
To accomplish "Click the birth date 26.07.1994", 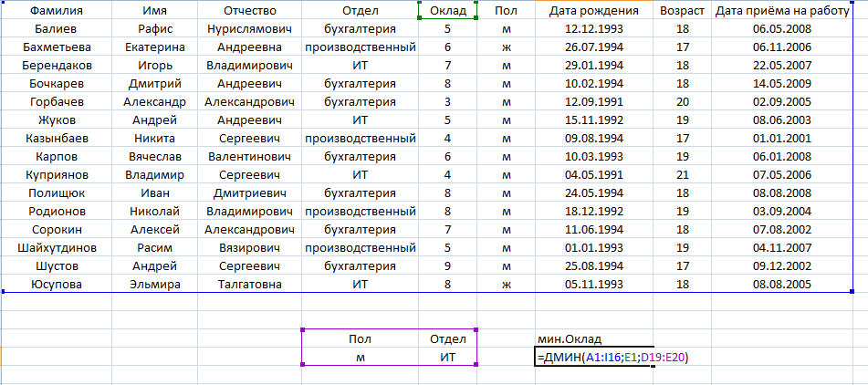I will tap(594, 47).
